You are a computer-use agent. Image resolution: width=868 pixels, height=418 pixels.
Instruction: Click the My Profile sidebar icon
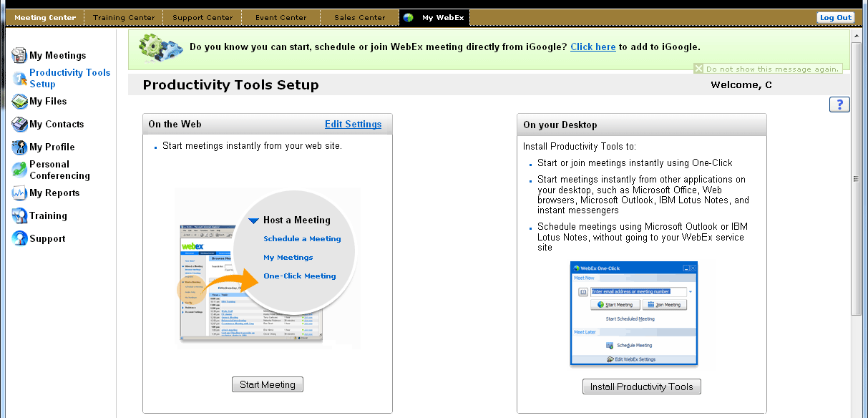(19, 147)
